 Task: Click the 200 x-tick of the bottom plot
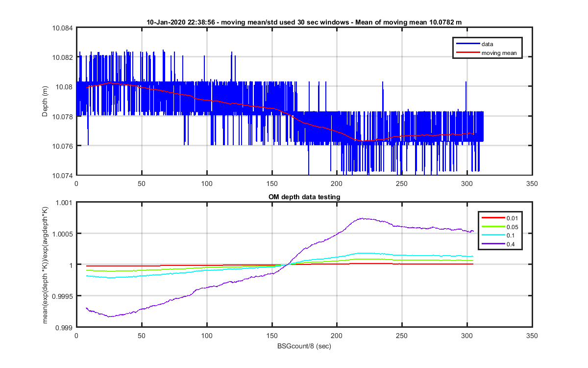coord(337,336)
